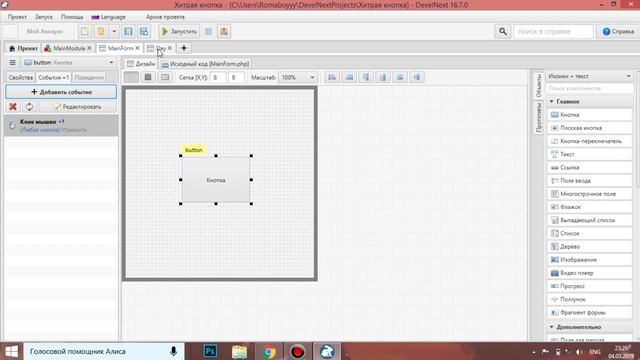Open the Исходный код [MainForm.php] tab
The height and width of the screenshot is (360, 640).
[x=205, y=64]
